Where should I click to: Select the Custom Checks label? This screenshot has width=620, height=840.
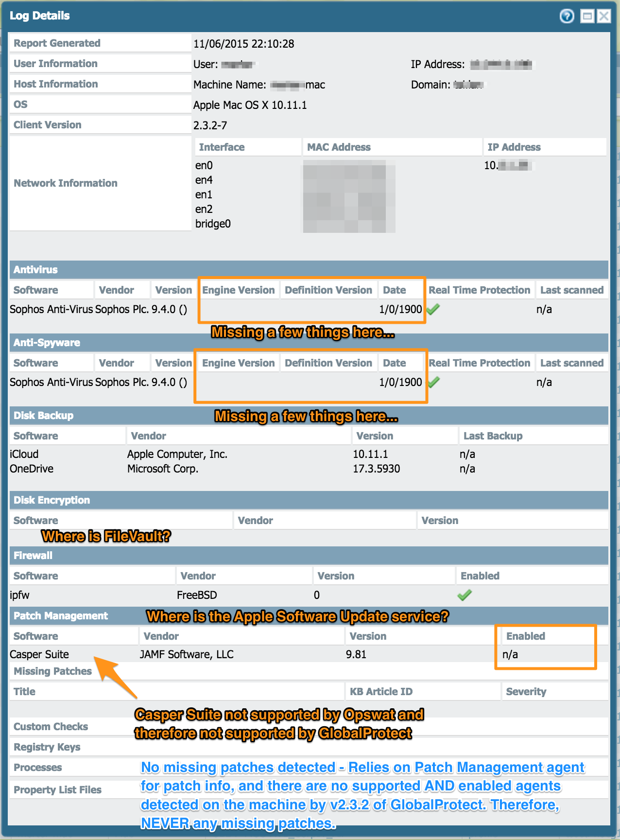tap(51, 726)
